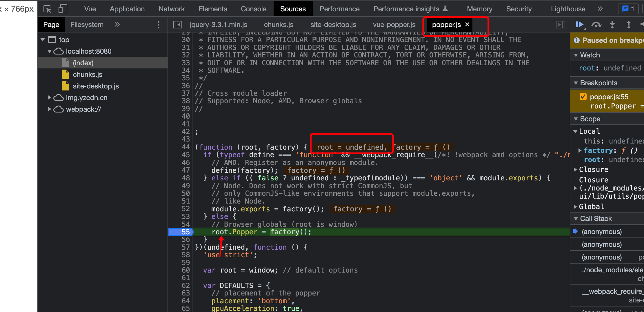Toggle the device toolbar icon
The height and width of the screenshot is (312, 644).
click(63, 9)
